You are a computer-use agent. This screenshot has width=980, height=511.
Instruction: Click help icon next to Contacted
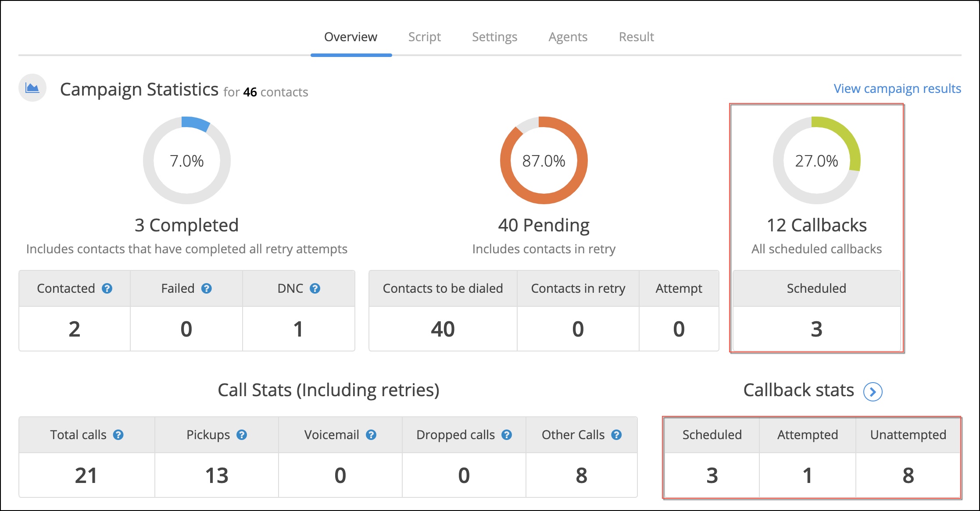(x=107, y=288)
